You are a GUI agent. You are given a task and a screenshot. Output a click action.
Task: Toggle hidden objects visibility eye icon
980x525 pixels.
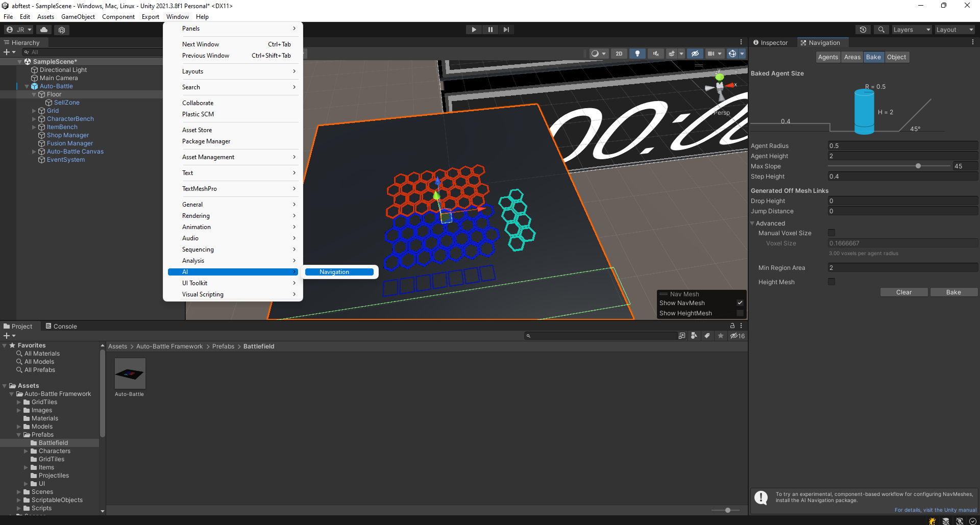point(695,54)
